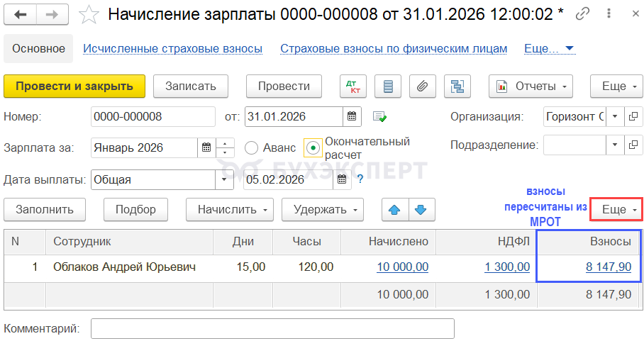Image resolution: width=644 pixels, height=341 pixels.
Task: Move table row up with arrow
Action: pyautogui.click(x=395, y=210)
